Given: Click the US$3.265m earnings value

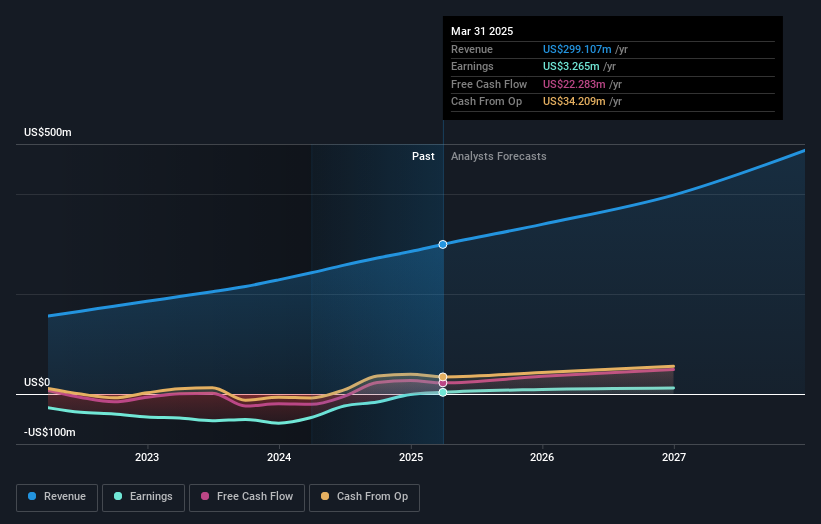Looking at the screenshot, I should coord(571,66).
